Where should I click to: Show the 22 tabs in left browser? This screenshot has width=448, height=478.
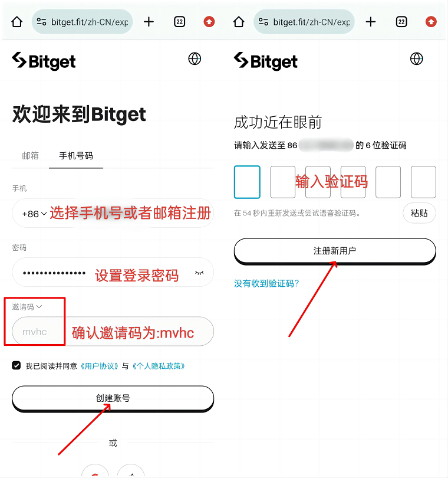coord(179,22)
